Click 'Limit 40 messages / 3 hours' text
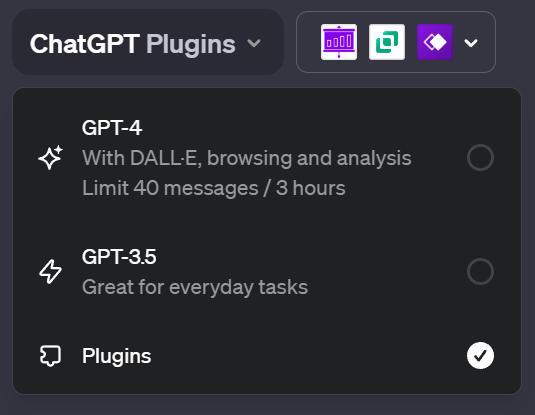 [214, 188]
